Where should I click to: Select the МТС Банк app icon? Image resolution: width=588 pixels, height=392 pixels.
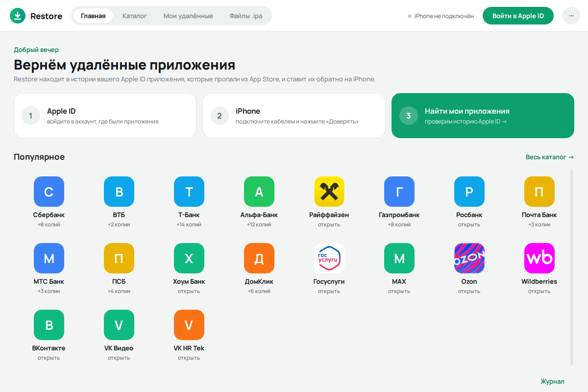49,258
